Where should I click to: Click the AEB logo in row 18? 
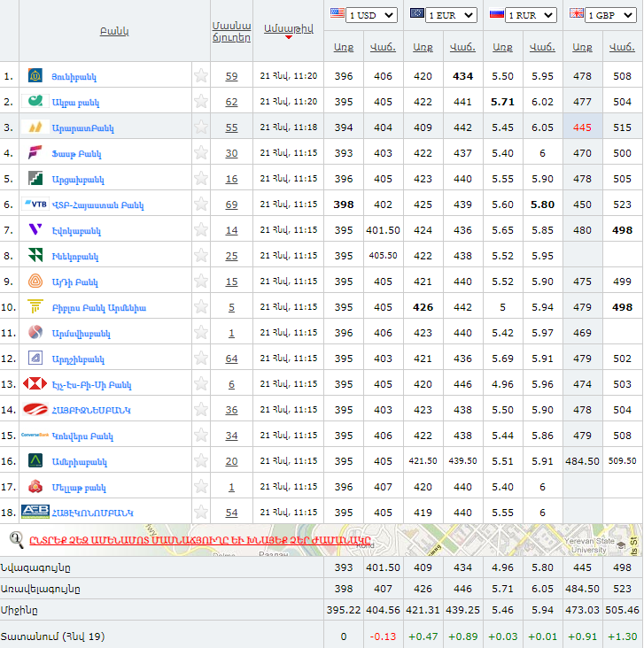[35, 512]
